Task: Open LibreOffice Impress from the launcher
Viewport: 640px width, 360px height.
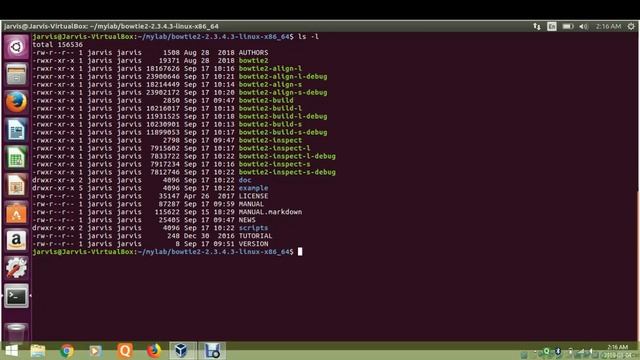Action: [16, 185]
